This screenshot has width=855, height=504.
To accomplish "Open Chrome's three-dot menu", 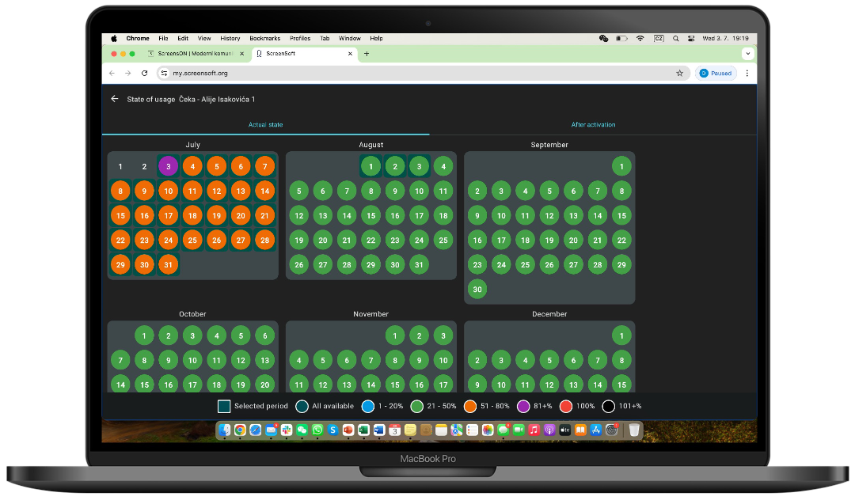I will coord(747,73).
